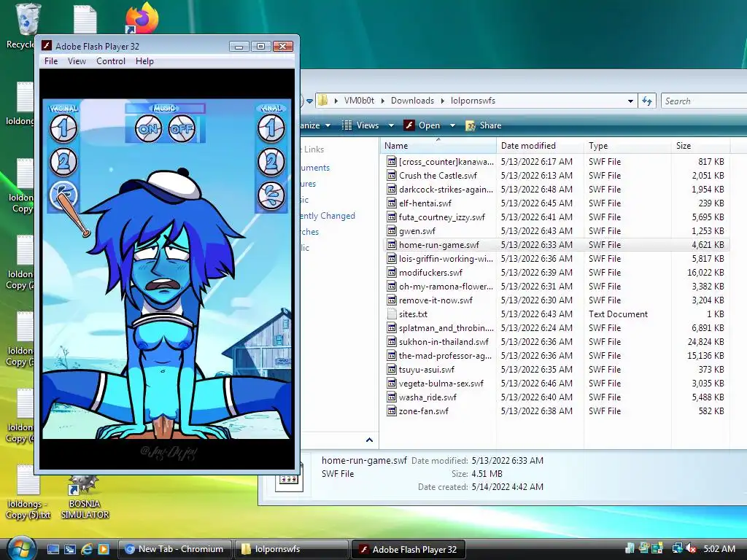Click the VM0b0t breadcrumb in Explorer address bar
The width and height of the screenshot is (747, 560).
click(x=359, y=101)
